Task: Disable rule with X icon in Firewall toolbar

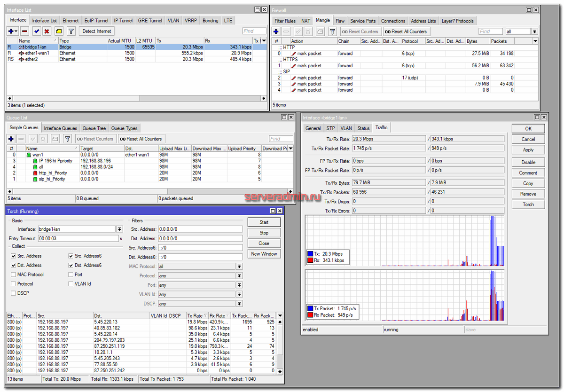Action: pos(308,31)
